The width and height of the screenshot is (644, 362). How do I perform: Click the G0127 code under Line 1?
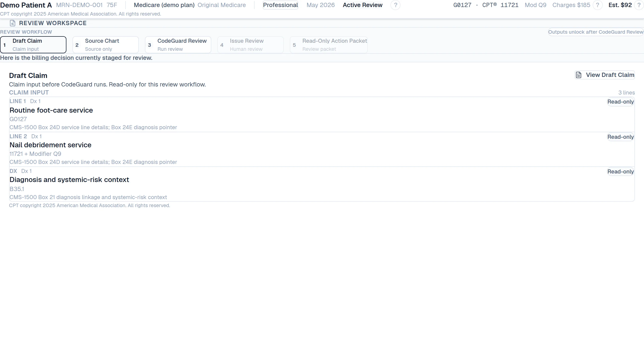click(x=18, y=119)
